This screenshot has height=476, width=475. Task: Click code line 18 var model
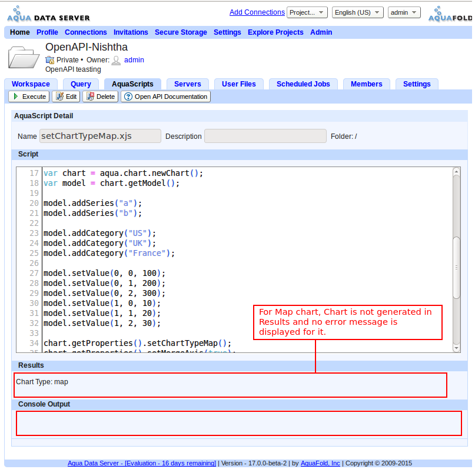tap(111, 184)
